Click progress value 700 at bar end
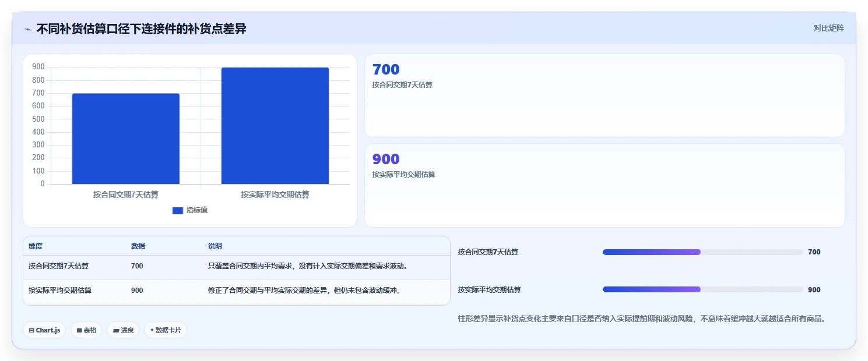Viewport: 868px width, 361px height. click(814, 252)
